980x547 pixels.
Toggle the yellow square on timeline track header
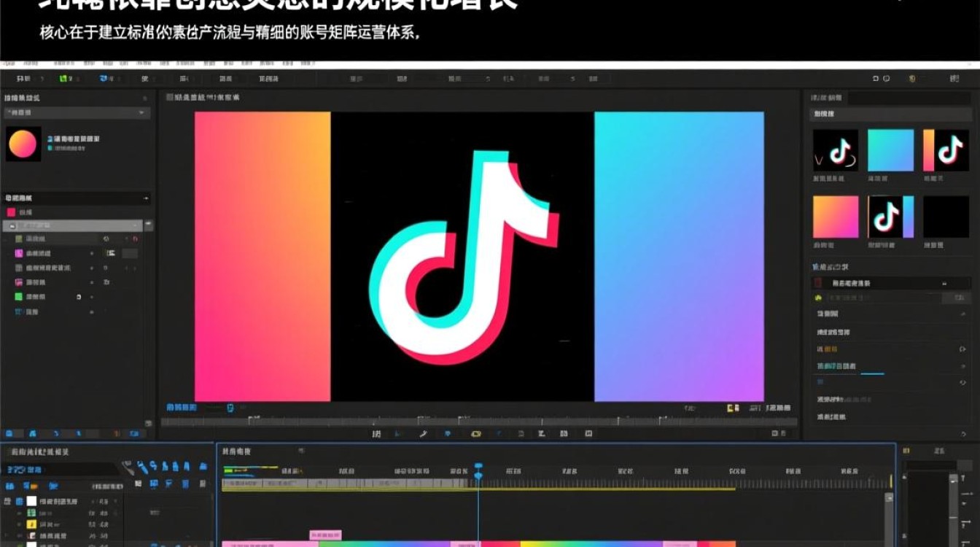[x=31, y=524]
